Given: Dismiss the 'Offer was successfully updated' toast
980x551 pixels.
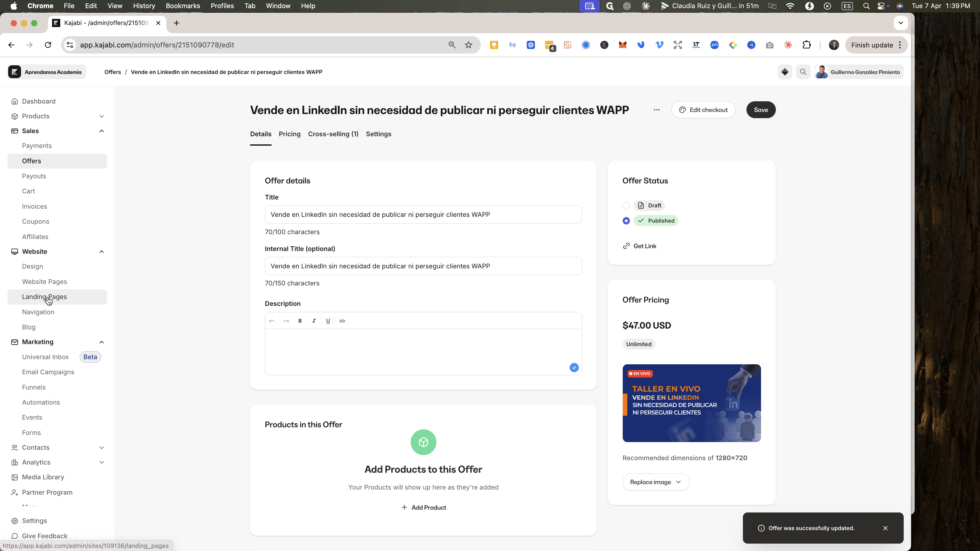Looking at the screenshot, I should coord(885,528).
